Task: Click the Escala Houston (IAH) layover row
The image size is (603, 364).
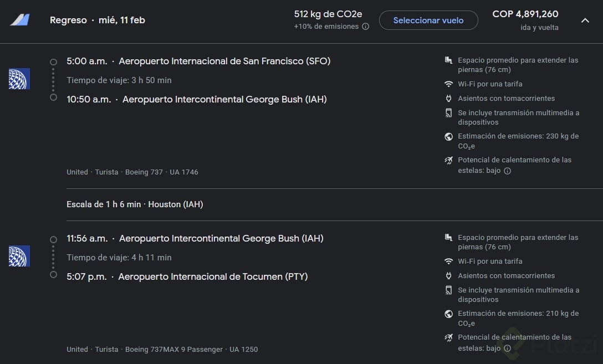Action: (x=135, y=204)
